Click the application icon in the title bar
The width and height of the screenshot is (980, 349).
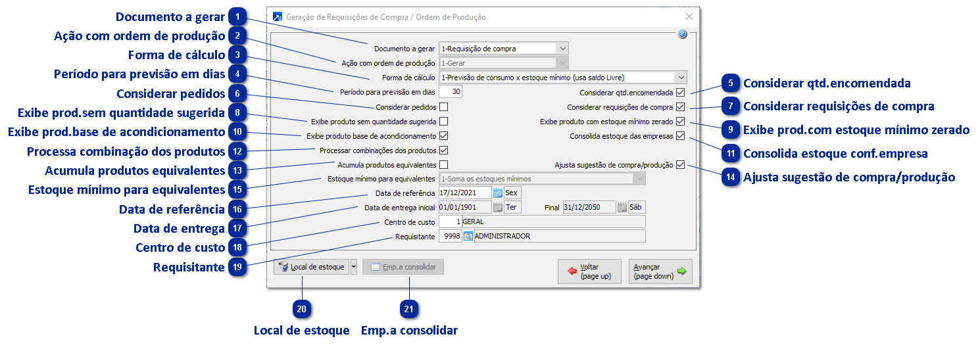coord(278,17)
